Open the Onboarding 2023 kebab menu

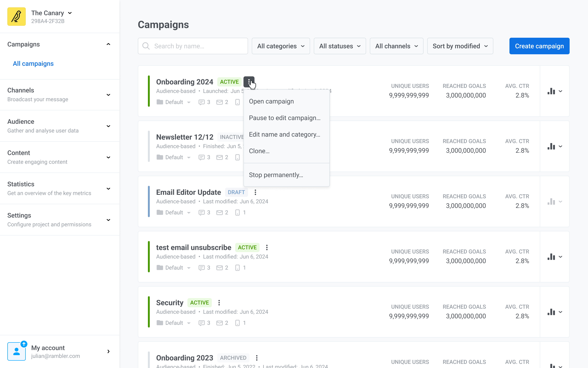pyautogui.click(x=257, y=358)
